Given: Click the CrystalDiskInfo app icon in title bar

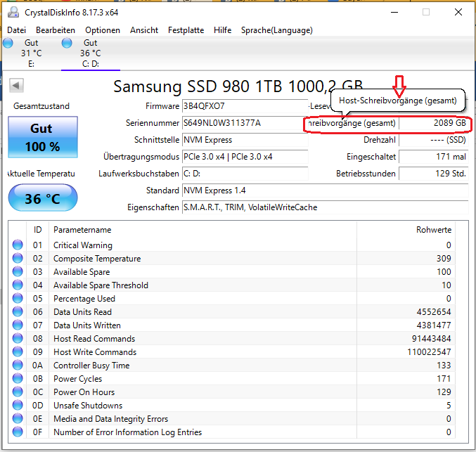Looking at the screenshot, I should [13, 12].
